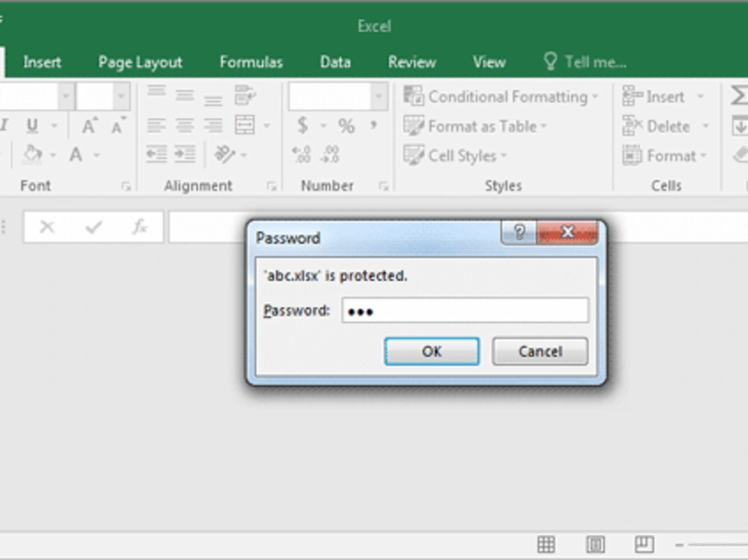The height and width of the screenshot is (560, 748).
Task: Click the zoom out minus button
Action: (x=680, y=545)
